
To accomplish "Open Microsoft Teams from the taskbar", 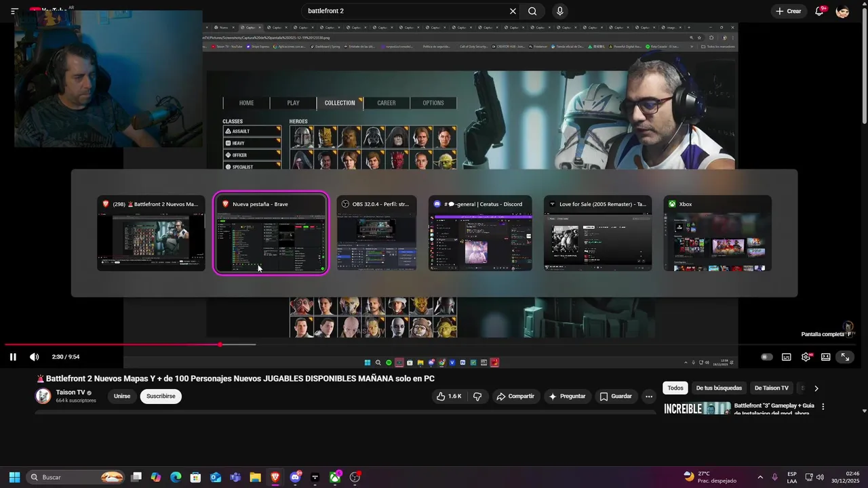I will coord(235,477).
